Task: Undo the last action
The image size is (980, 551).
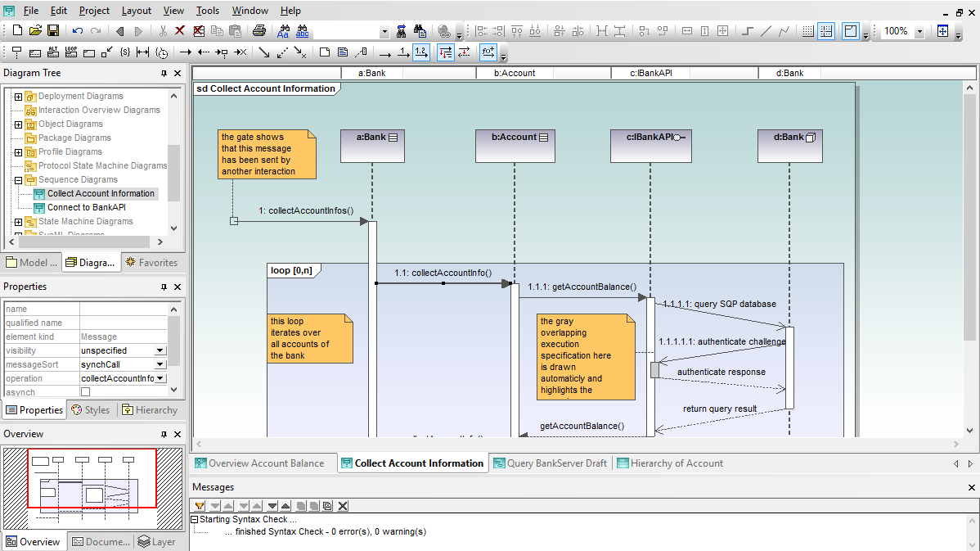Action: [78, 30]
